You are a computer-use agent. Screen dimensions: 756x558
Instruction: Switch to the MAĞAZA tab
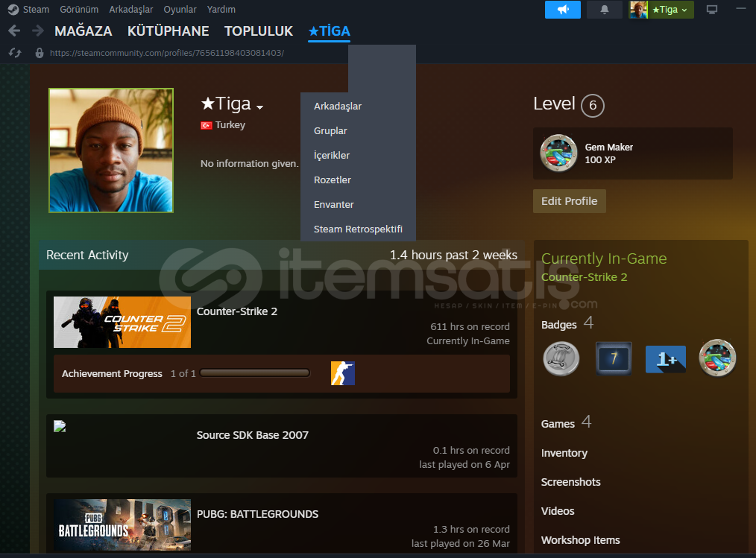(84, 31)
